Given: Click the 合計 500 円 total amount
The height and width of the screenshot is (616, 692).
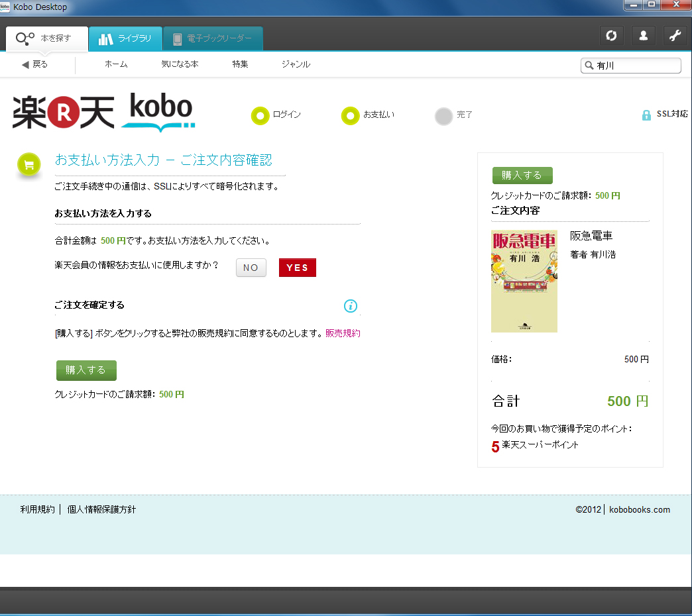Looking at the screenshot, I should click(x=628, y=401).
